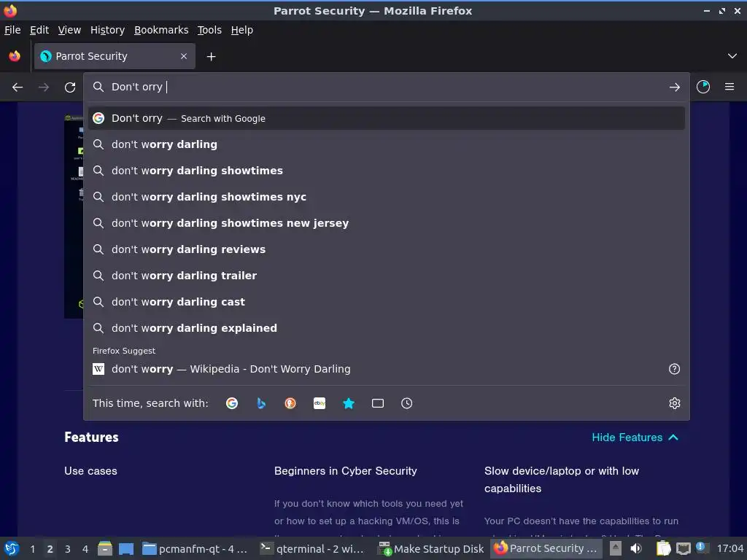Pick suggestion 'don't worry darling'

(x=387, y=144)
